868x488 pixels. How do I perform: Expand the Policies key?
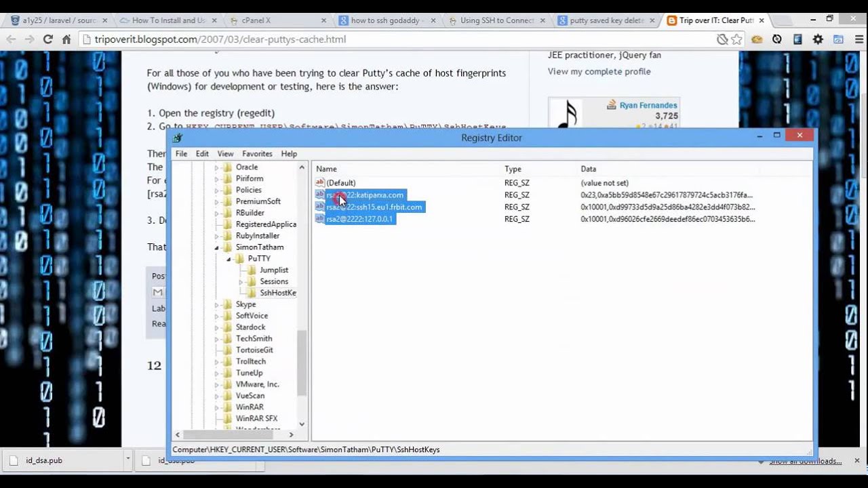coord(217,190)
